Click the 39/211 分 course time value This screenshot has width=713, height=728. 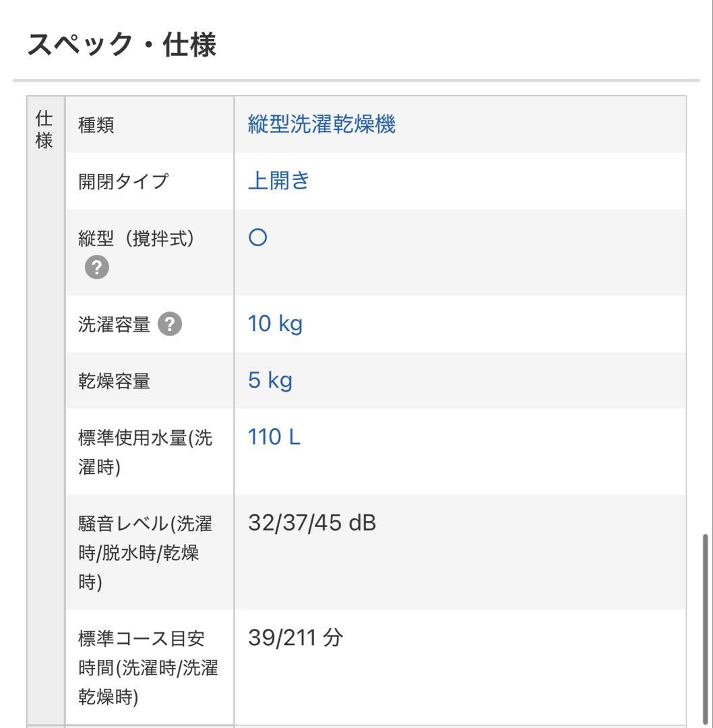(295, 637)
